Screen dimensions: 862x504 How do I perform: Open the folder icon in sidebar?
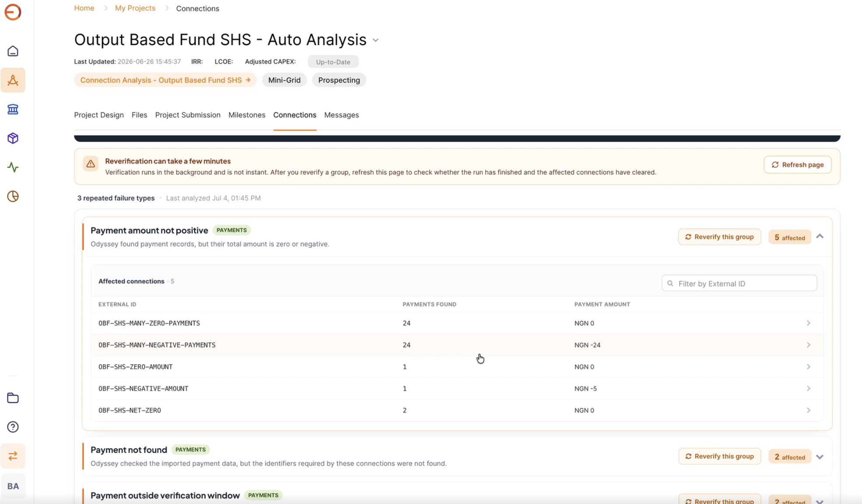point(13,398)
